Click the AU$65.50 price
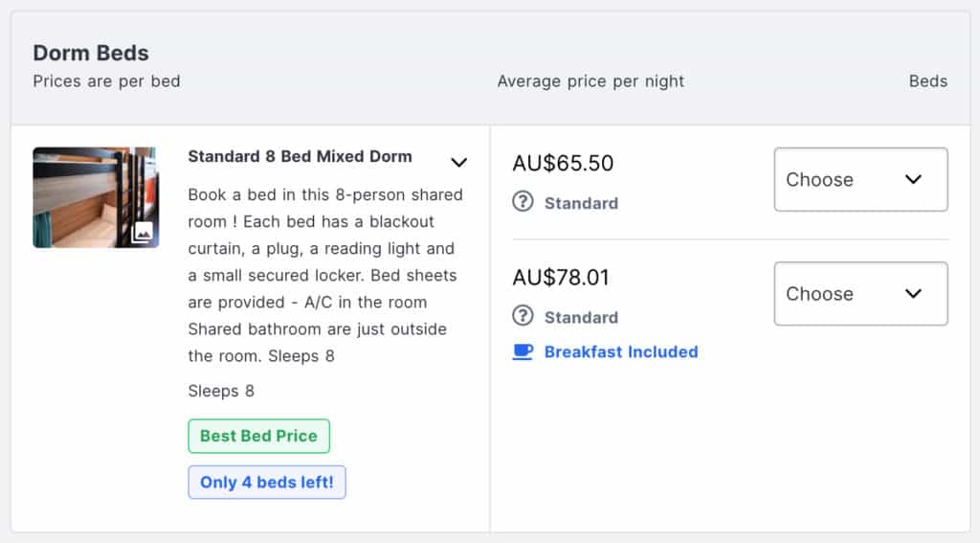This screenshot has width=980, height=543. (563, 163)
